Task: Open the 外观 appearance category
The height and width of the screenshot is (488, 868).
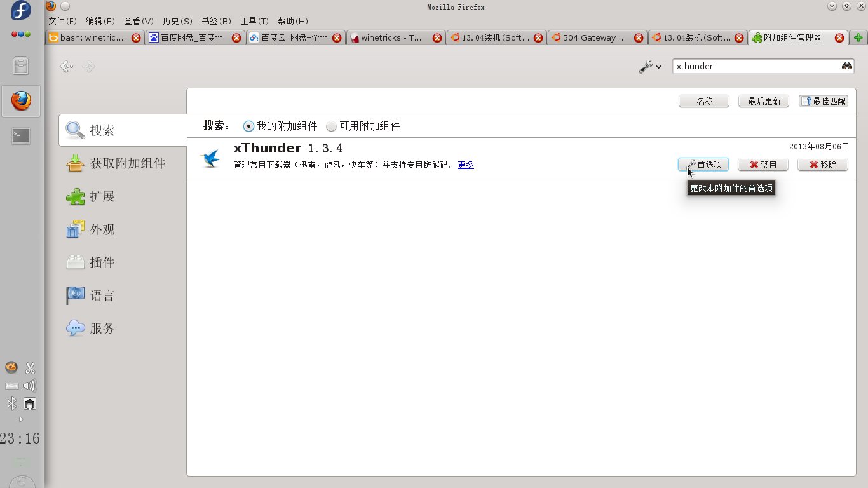Action: tap(123, 229)
